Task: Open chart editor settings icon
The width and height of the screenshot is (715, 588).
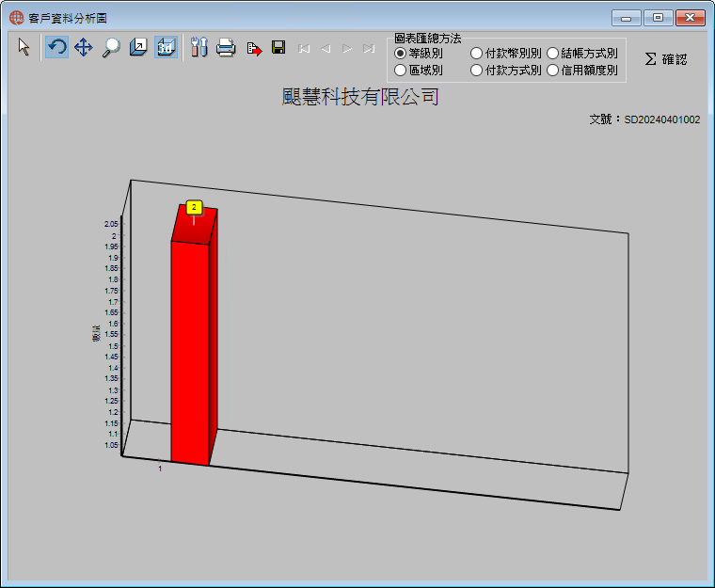Action: (199, 47)
